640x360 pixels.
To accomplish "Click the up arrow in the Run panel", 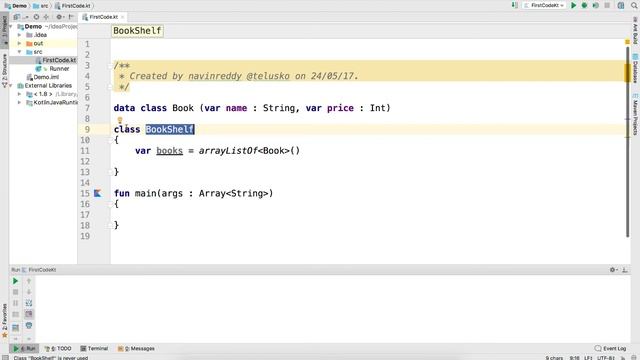I will point(29,281).
